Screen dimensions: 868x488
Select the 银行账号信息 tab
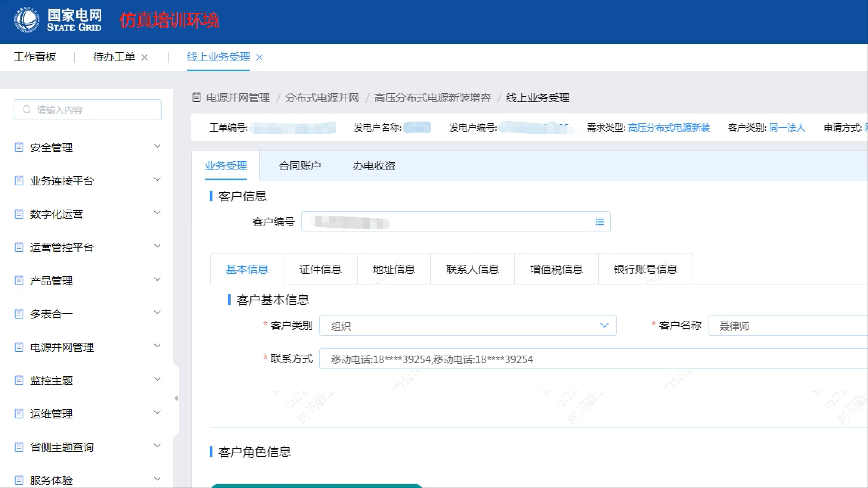645,269
